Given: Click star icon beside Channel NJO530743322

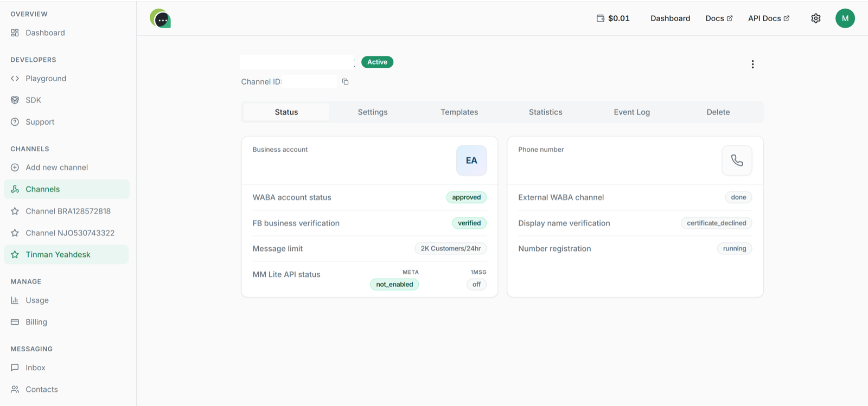Looking at the screenshot, I should coord(15,233).
